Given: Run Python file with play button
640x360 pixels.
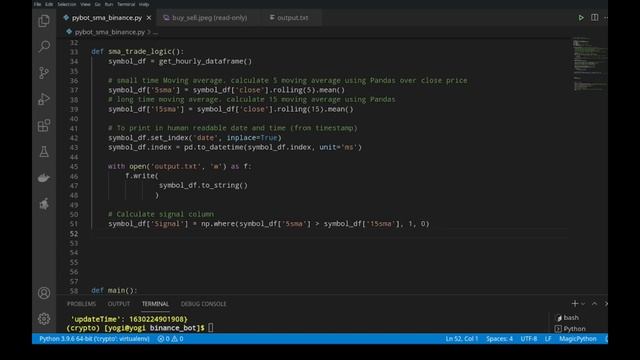Looking at the screenshot, I should [580, 18].
